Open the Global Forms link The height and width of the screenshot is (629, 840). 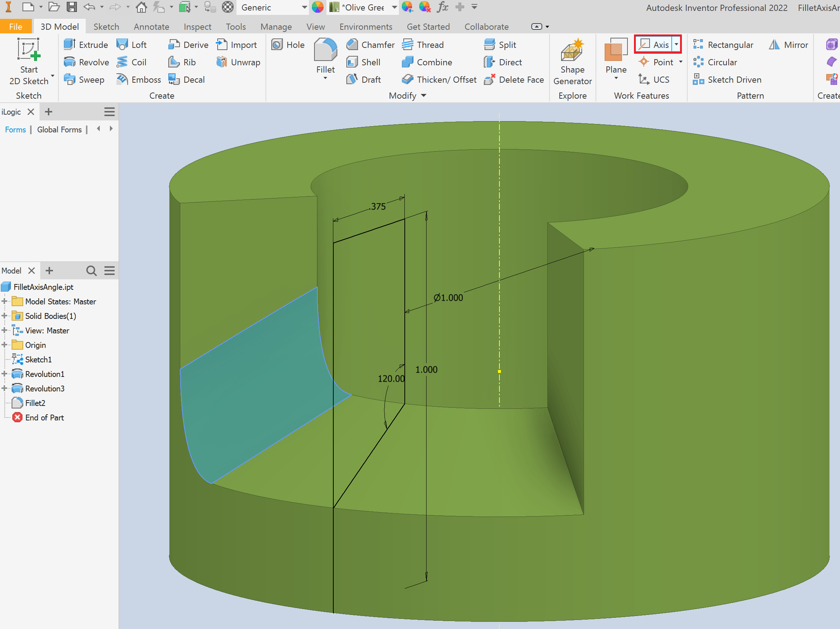(59, 129)
